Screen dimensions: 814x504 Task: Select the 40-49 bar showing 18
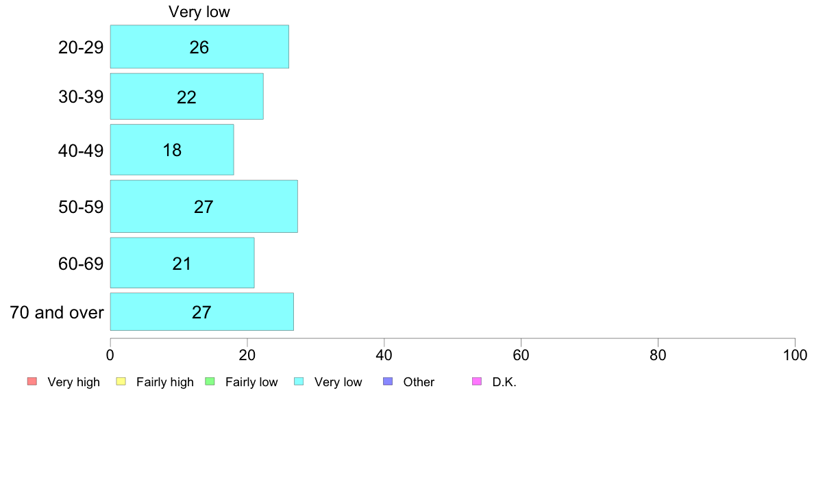click(x=172, y=149)
